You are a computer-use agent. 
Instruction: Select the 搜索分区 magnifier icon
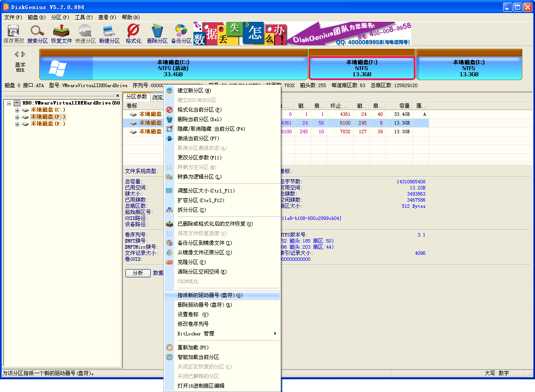pyautogui.click(x=37, y=34)
